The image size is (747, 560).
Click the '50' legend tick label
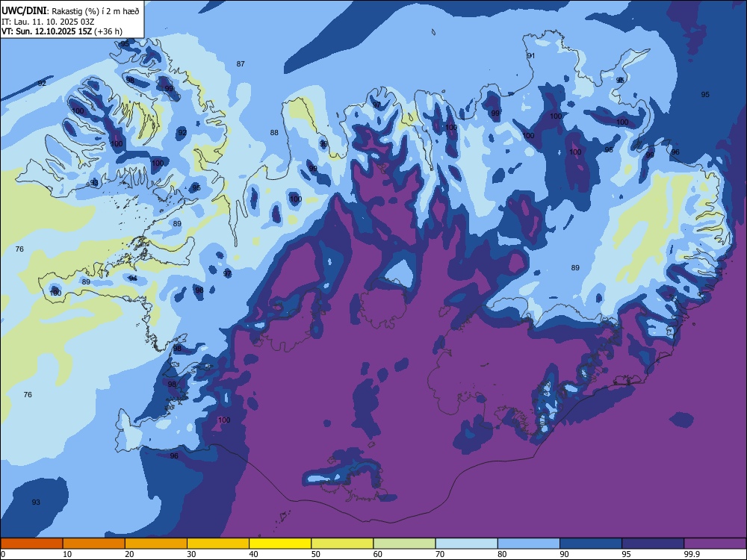pos(315,554)
